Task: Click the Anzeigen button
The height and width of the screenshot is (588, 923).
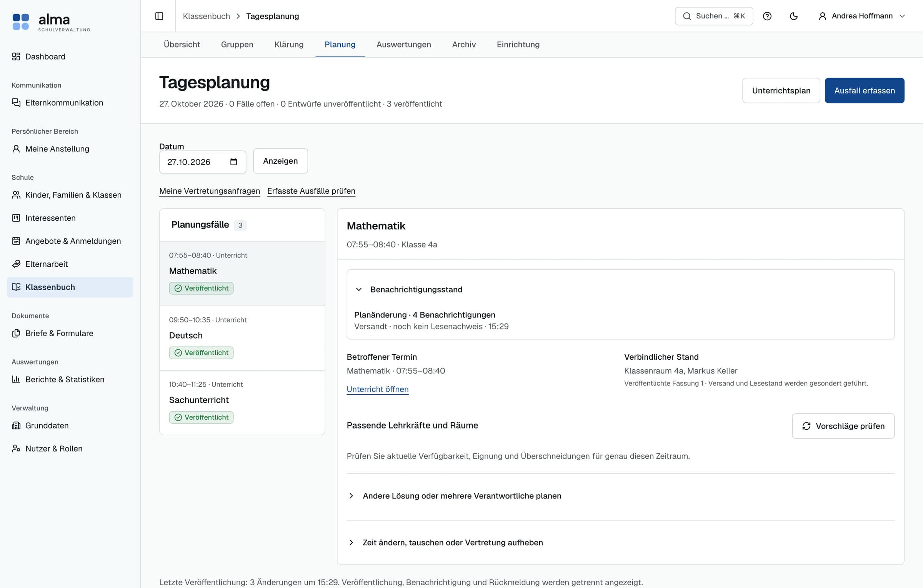Action: pos(280,161)
